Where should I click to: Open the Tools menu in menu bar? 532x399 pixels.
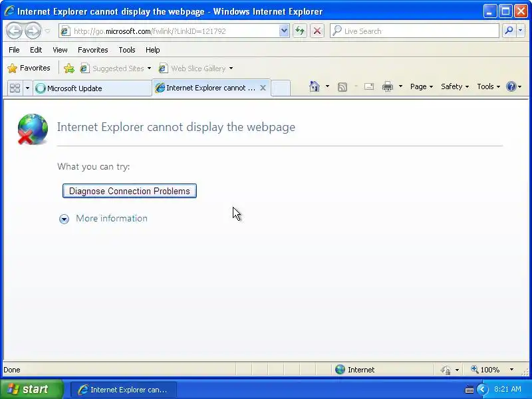coord(127,50)
